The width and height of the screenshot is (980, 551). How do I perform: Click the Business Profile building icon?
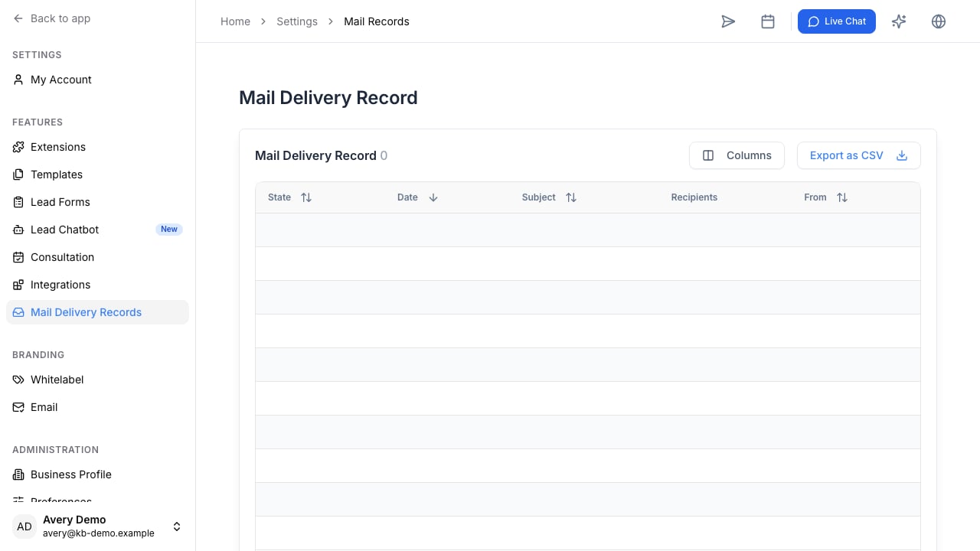point(18,474)
